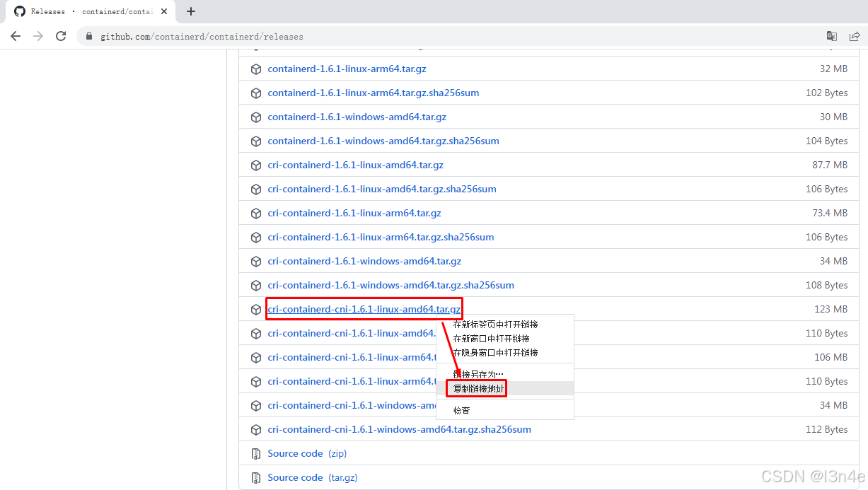Click the 102 Bytes size text
The height and width of the screenshot is (490, 868).
pos(826,93)
